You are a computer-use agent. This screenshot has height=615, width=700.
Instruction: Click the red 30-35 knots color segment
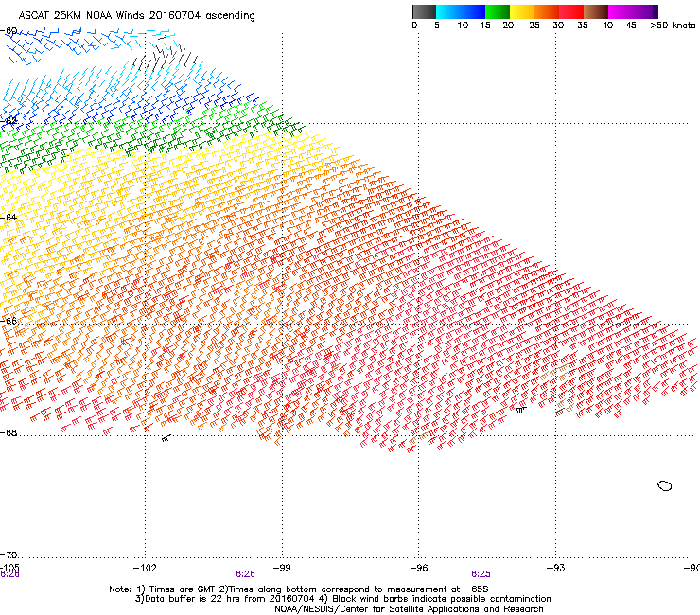571,11
